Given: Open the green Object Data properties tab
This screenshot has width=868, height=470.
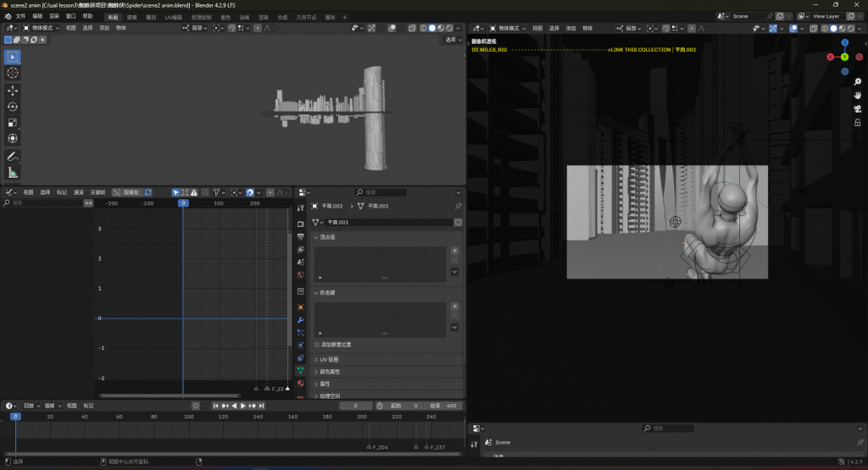Looking at the screenshot, I should (300, 371).
